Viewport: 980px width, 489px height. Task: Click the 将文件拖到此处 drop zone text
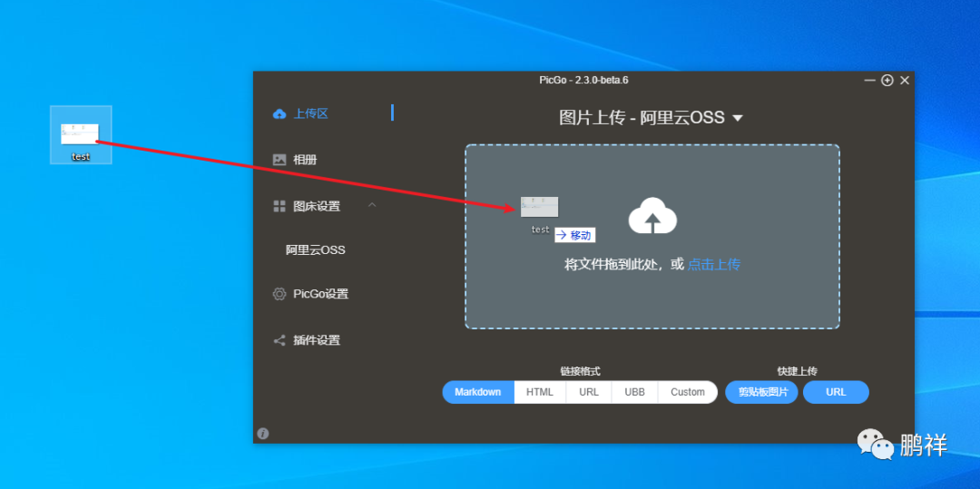(x=612, y=264)
